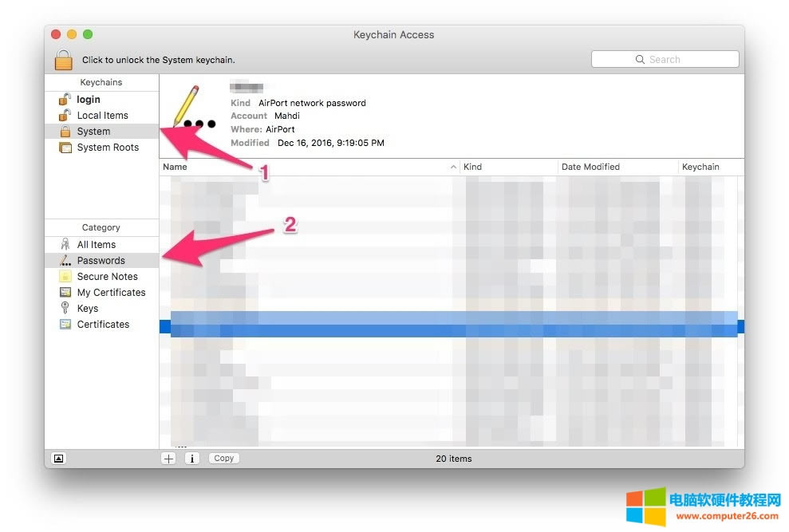Select the Local Items keychain

[103, 115]
